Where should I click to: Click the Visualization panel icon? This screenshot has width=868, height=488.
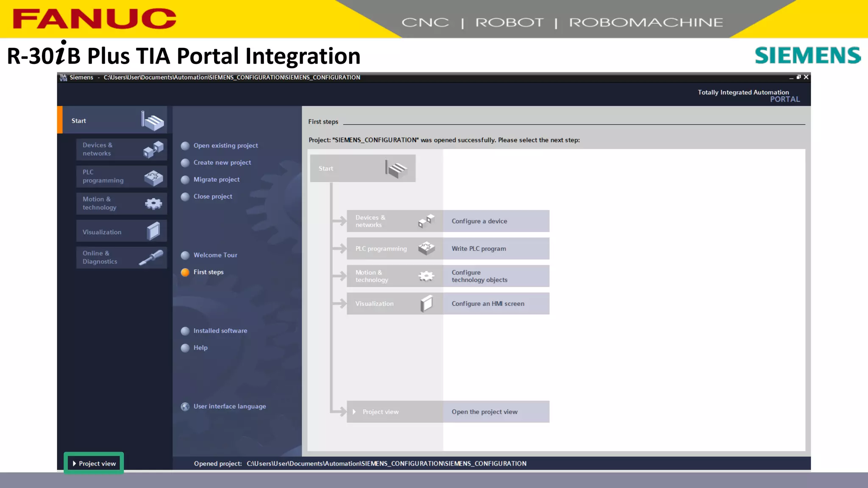[153, 231]
